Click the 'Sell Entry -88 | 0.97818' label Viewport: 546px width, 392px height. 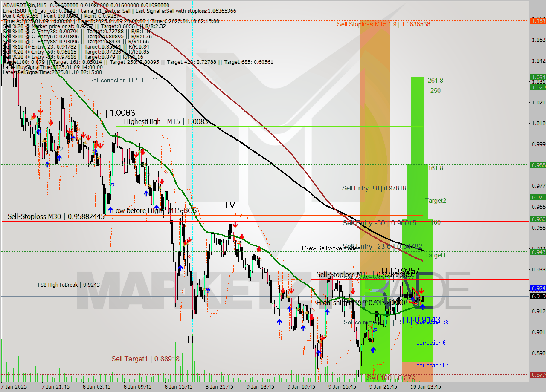374,188
